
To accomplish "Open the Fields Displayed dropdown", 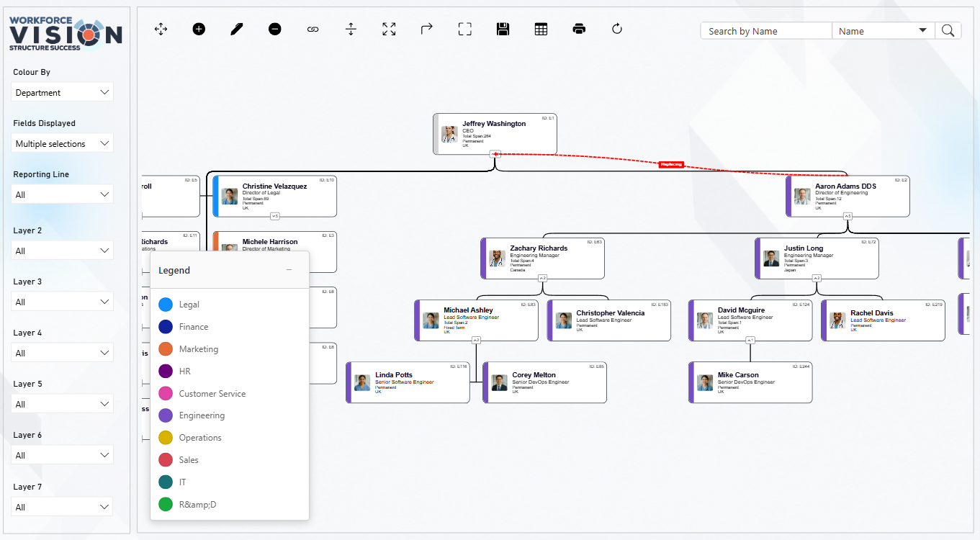I will click(62, 143).
